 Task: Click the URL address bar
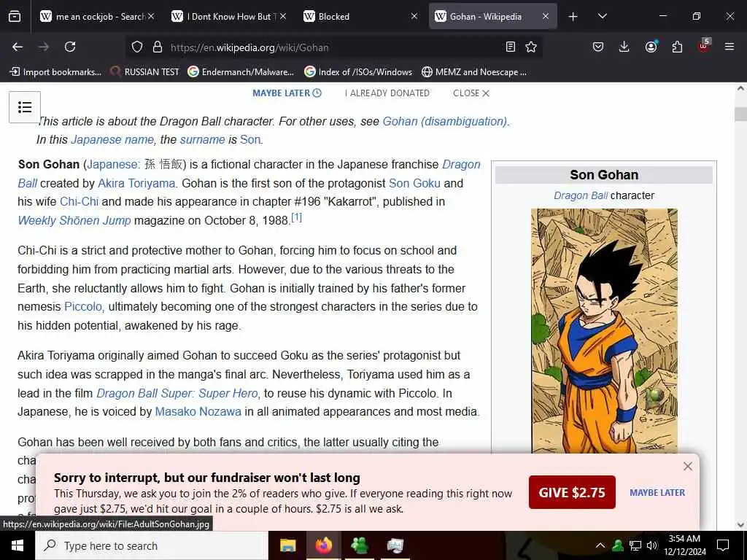[333, 47]
